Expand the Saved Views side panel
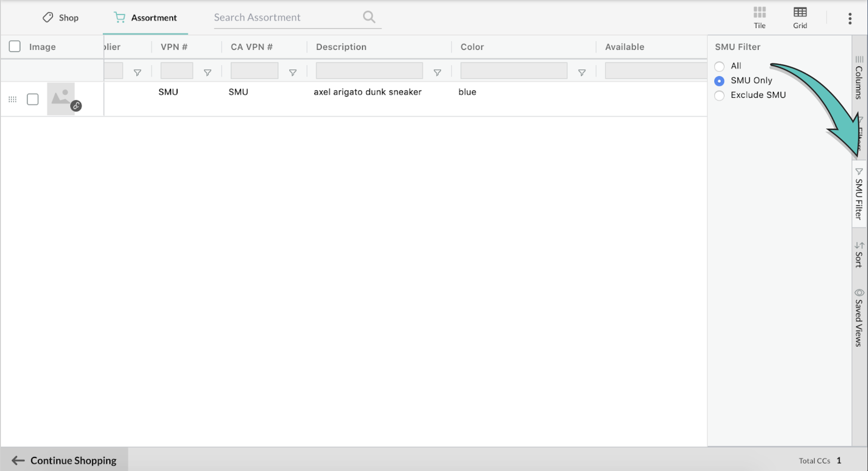 point(858,318)
